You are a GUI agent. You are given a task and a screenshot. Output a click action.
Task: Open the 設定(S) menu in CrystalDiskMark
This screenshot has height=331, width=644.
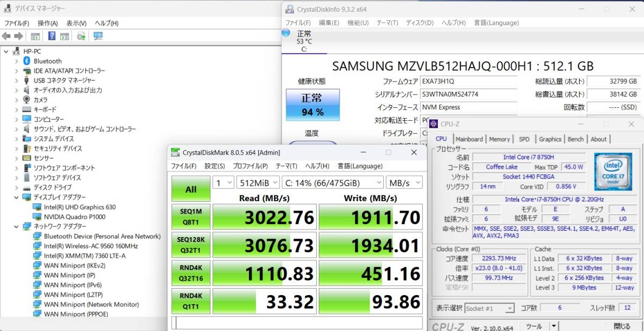coord(215,166)
